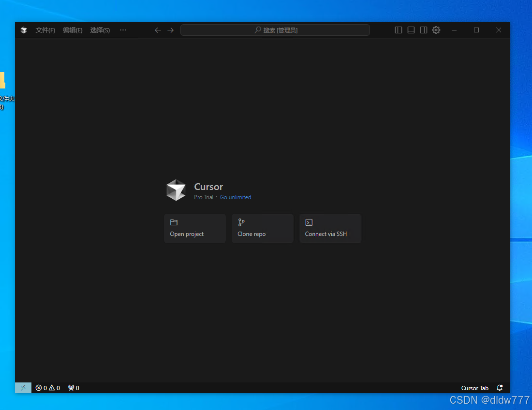The width and height of the screenshot is (532, 410).
Task: Close the Cursor window
Action: [499, 30]
